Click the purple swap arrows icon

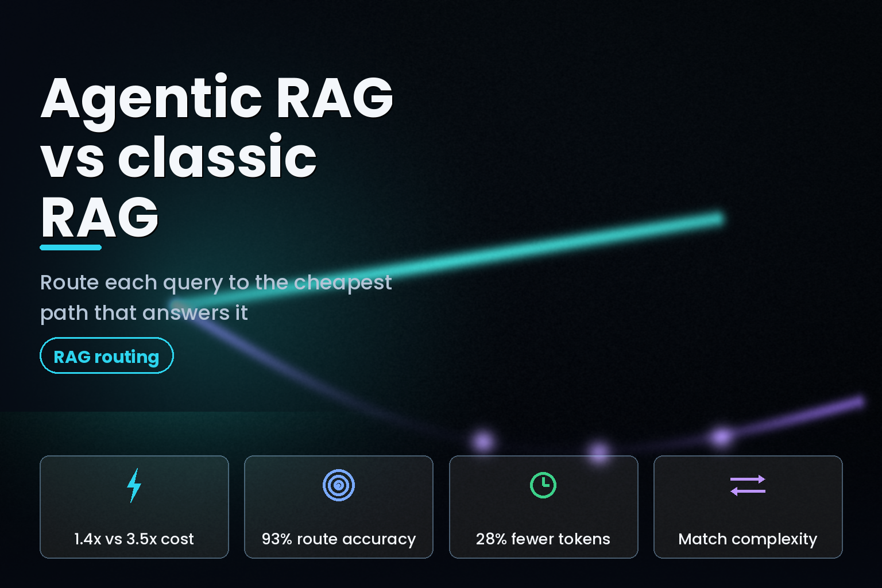coord(748,485)
